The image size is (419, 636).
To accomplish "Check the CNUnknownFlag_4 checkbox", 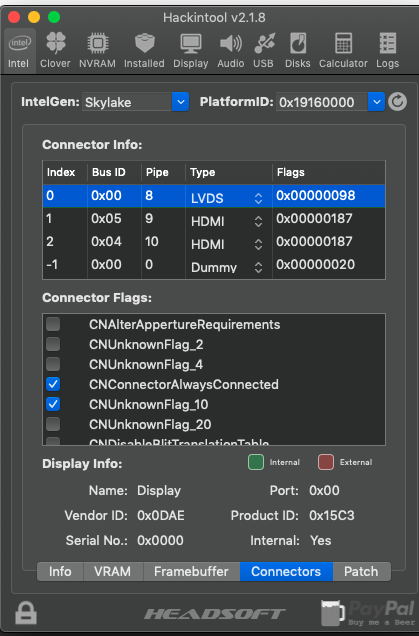I will (x=53, y=364).
